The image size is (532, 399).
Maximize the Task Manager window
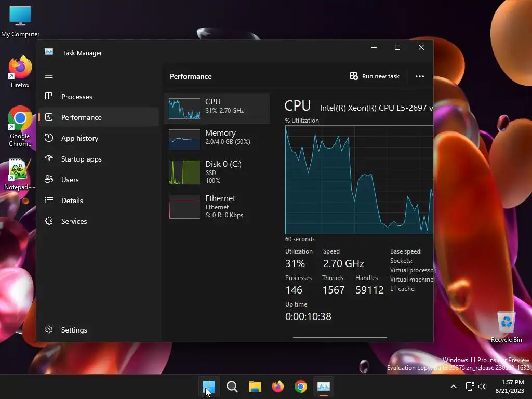click(x=397, y=47)
